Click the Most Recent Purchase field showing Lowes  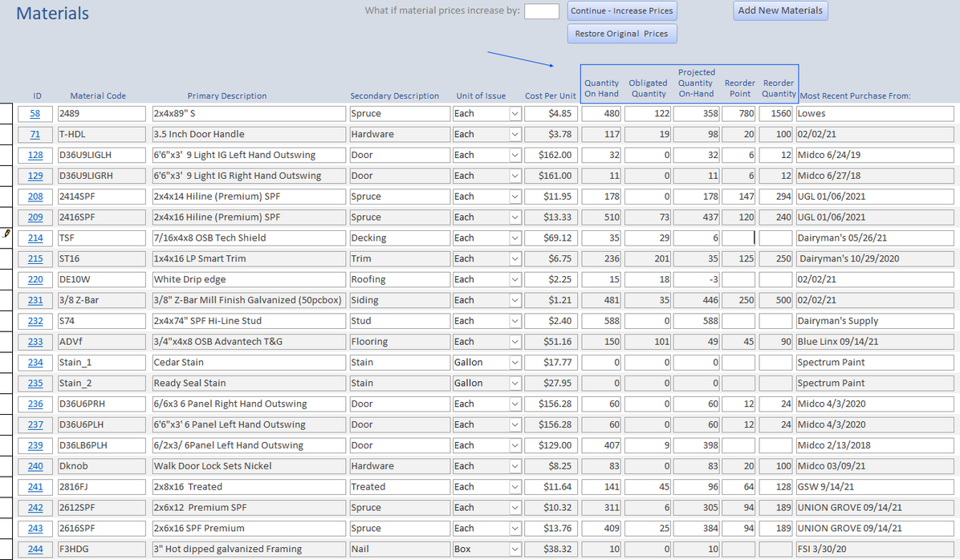[x=873, y=114]
